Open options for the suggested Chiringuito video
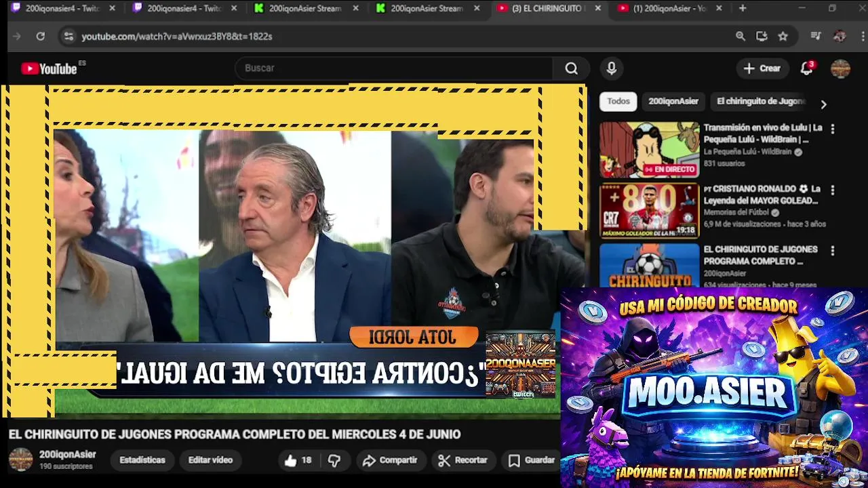Viewport: 868px width, 488px height. [x=833, y=251]
